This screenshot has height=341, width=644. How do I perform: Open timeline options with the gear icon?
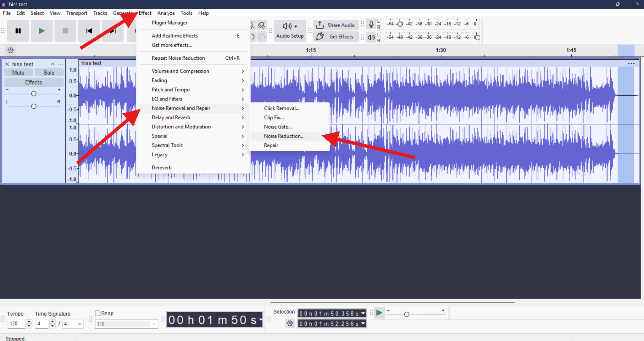point(10,50)
